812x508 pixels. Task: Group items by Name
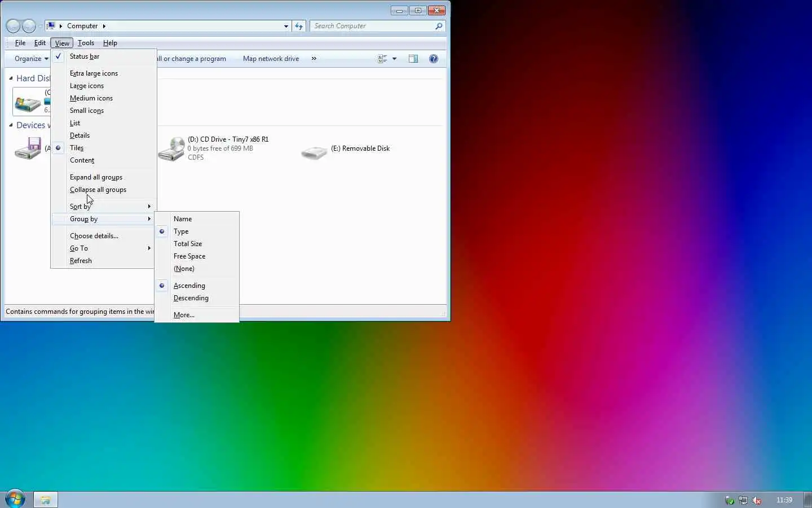coord(197,219)
